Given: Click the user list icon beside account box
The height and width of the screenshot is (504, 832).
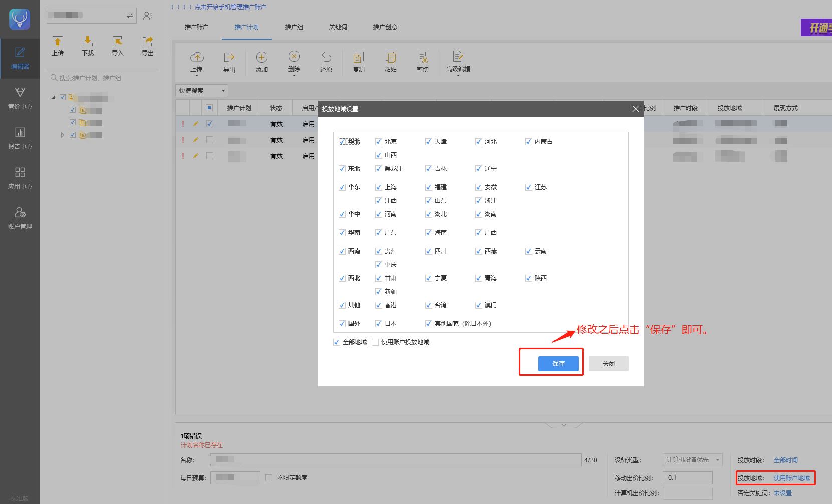Looking at the screenshot, I should coord(148,16).
